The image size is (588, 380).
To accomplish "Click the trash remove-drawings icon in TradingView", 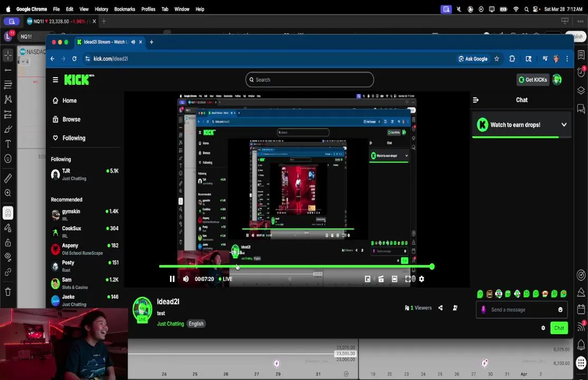I will (x=8, y=291).
